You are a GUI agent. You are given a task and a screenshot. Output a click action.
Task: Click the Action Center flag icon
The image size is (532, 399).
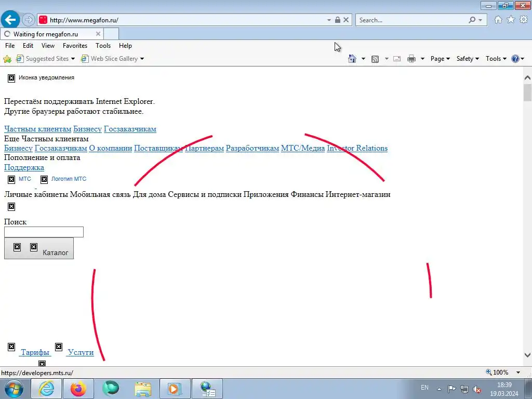(451, 389)
